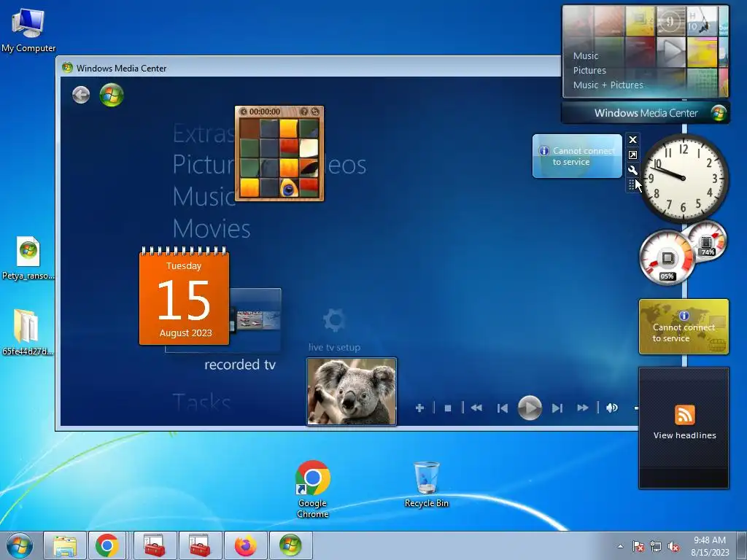
Task: Enlarge the weather gadget to larger size
Action: [632, 155]
